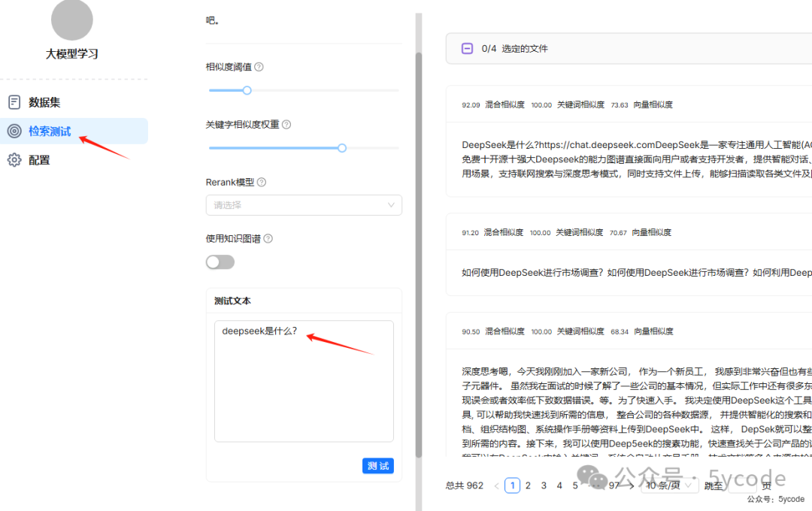Viewport: 812px width, 511px height.
Task: Click the Rerank模型 dropdown chevron
Action: click(x=391, y=205)
